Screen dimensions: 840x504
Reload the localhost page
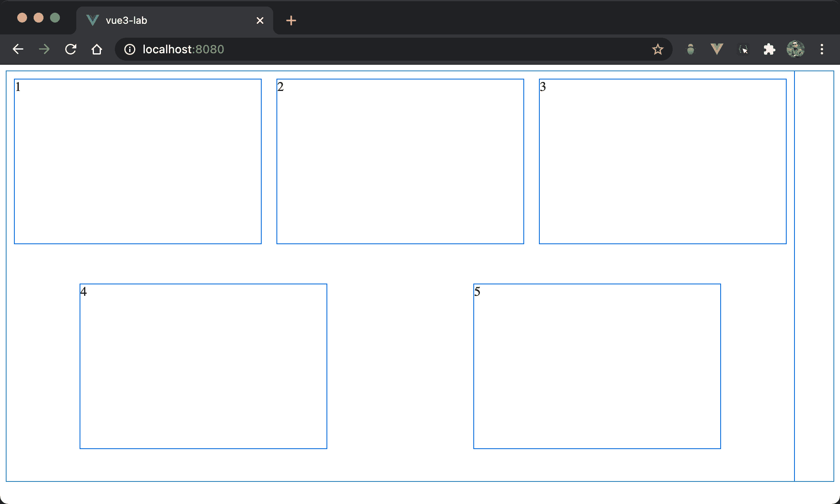(71, 50)
